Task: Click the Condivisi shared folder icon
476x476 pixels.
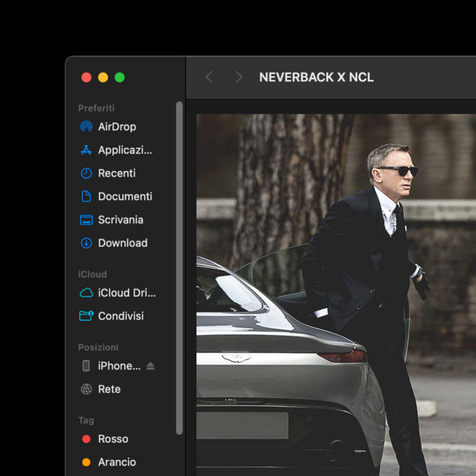Action: point(86,316)
